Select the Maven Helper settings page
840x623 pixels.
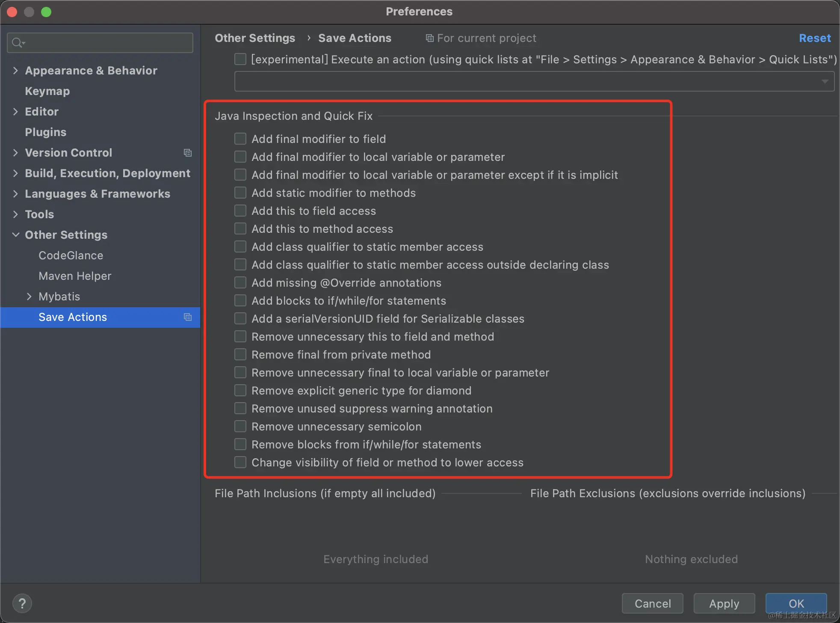tap(74, 276)
